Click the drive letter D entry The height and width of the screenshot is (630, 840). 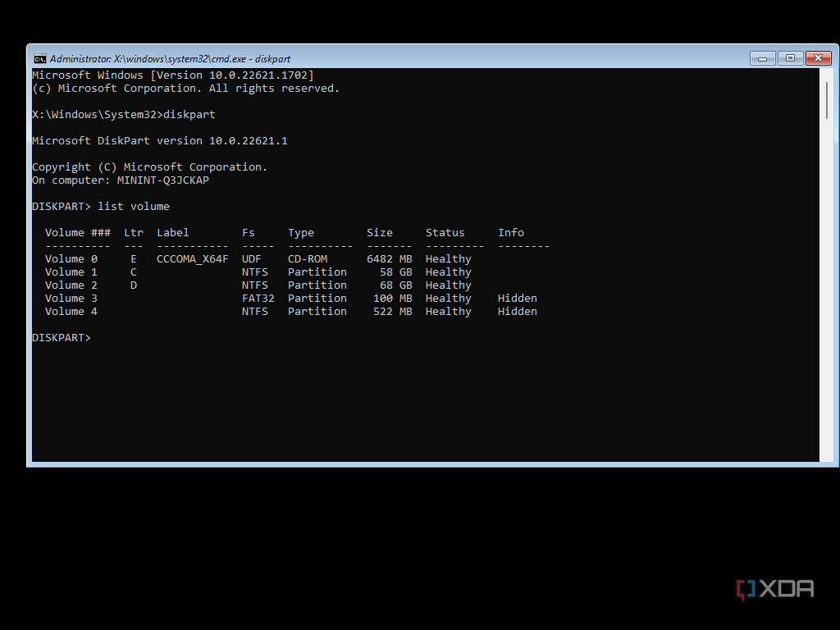tap(134, 285)
